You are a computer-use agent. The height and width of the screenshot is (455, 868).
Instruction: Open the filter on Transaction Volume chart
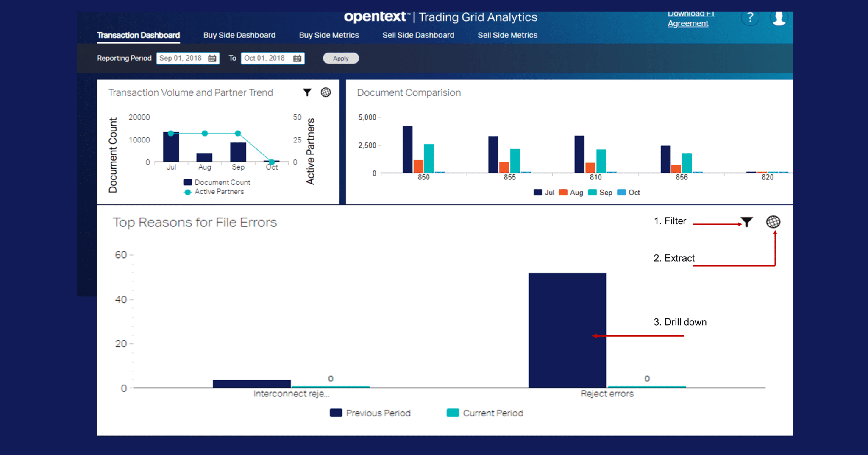[307, 92]
